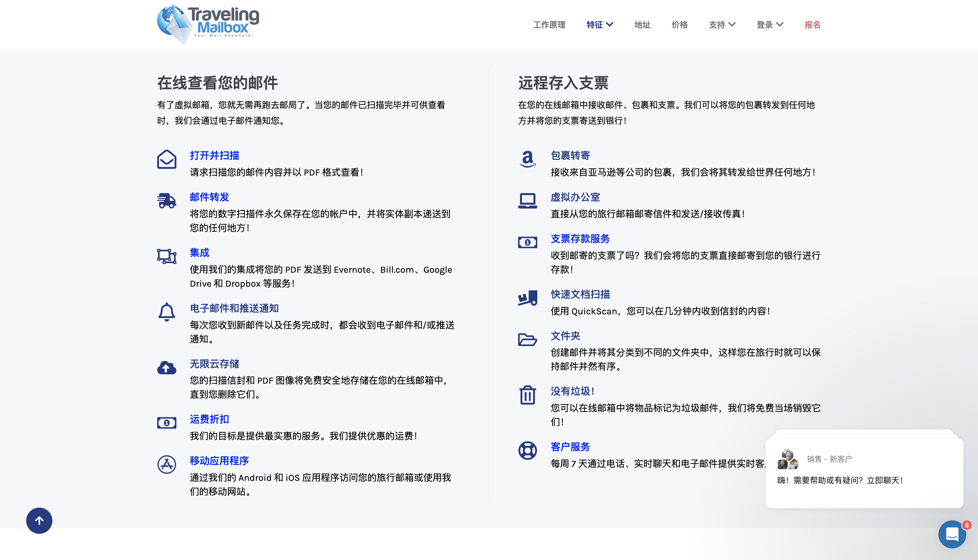Click the open envelope scan icon
This screenshot has height=560, width=978.
[x=166, y=159]
